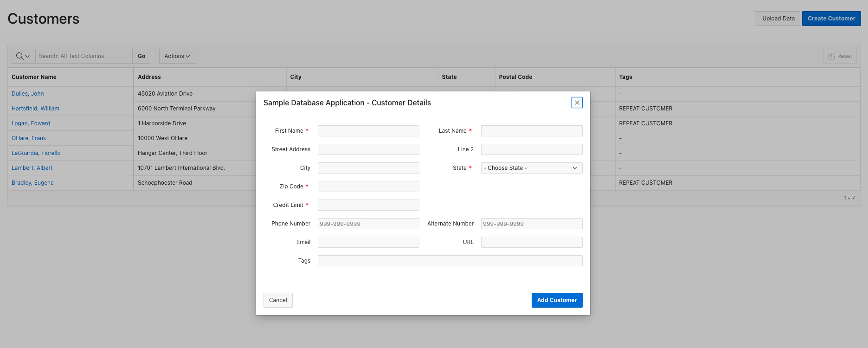The height and width of the screenshot is (348, 868).
Task: Focus the Email input field
Action: (x=368, y=242)
